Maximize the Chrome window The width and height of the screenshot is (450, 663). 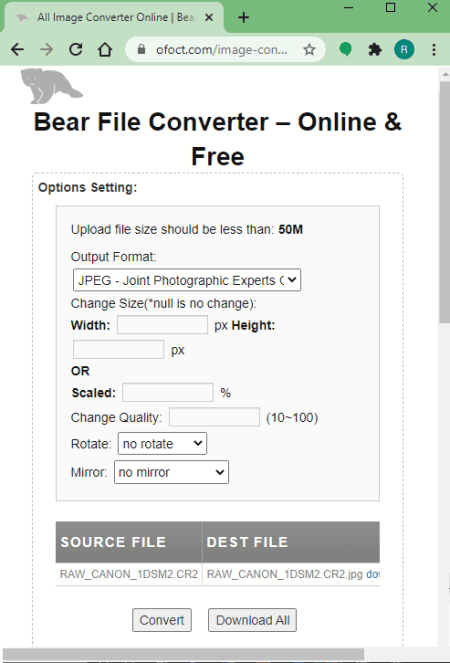click(390, 8)
